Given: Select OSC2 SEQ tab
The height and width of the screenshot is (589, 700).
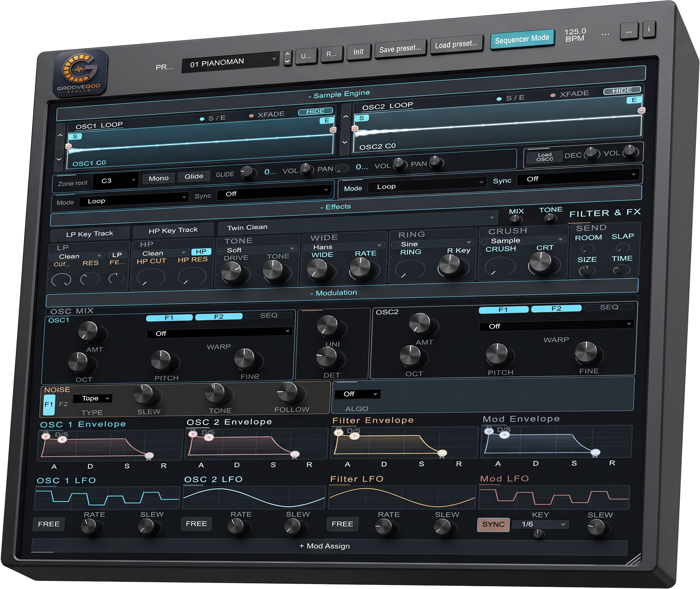Looking at the screenshot, I should click(x=609, y=307).
